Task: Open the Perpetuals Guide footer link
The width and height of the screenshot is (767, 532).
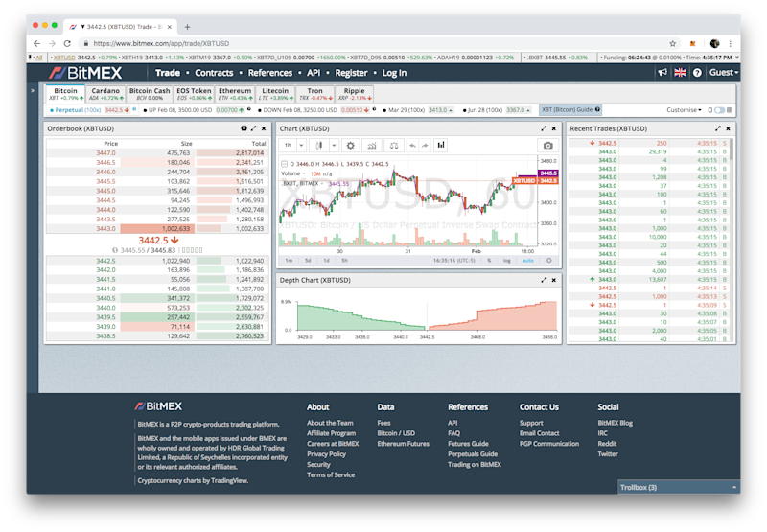Action: [473, 454]
